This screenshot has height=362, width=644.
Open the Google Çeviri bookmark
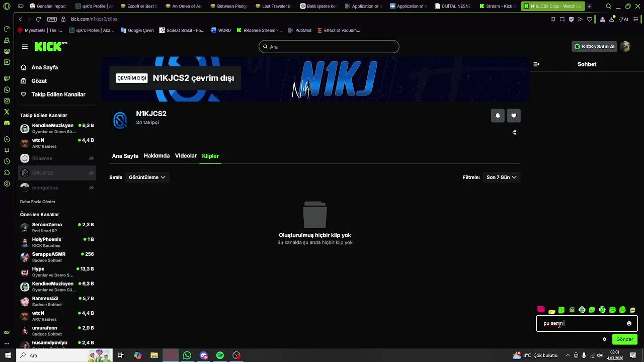[x=137, y=30]
